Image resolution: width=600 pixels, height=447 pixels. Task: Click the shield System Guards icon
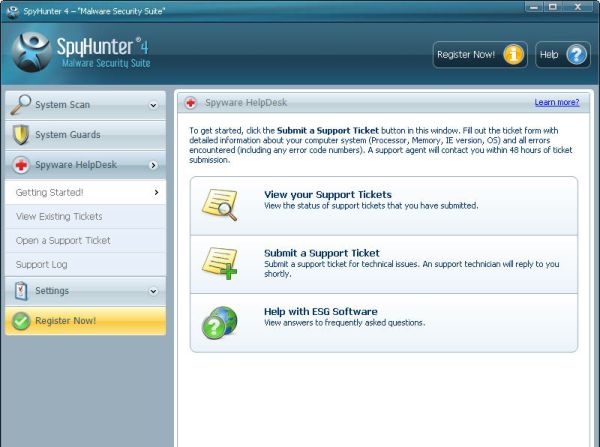21,135
